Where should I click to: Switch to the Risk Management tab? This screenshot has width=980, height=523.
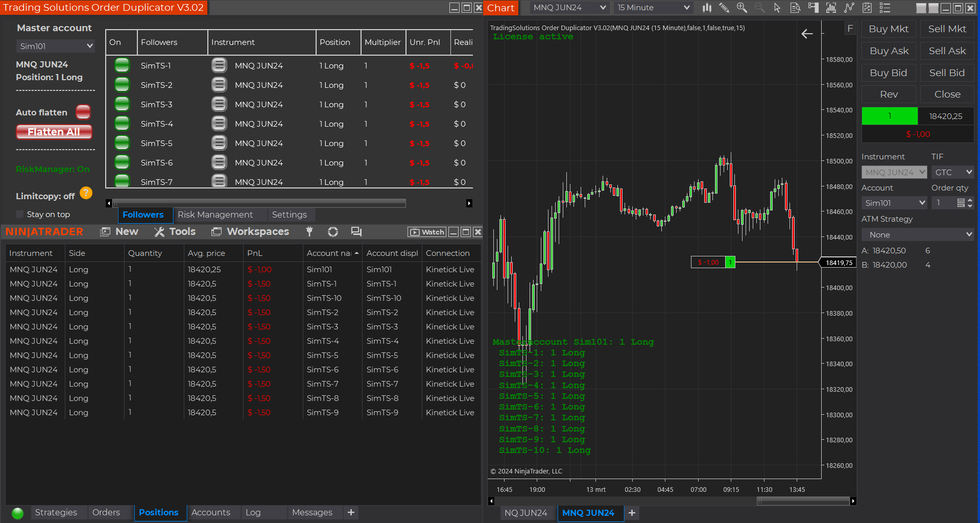pyautogui.click(x=215, y=215)
